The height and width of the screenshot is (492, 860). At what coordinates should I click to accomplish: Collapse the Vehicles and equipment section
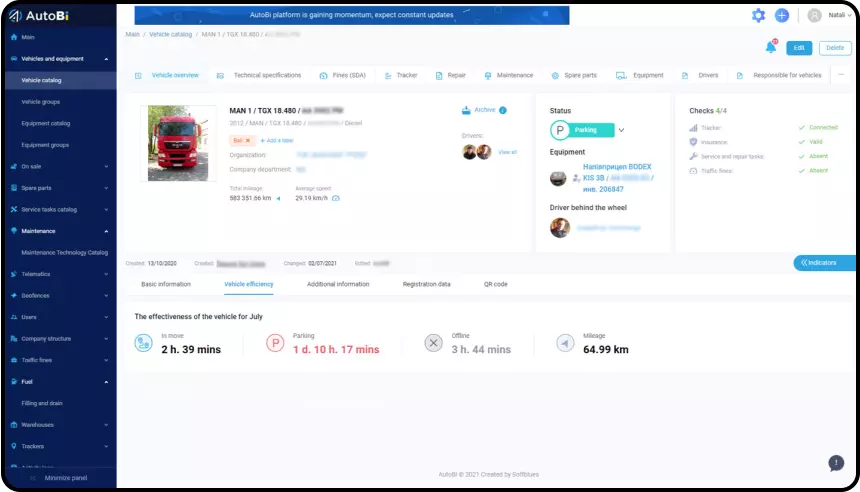pos(106,59)
